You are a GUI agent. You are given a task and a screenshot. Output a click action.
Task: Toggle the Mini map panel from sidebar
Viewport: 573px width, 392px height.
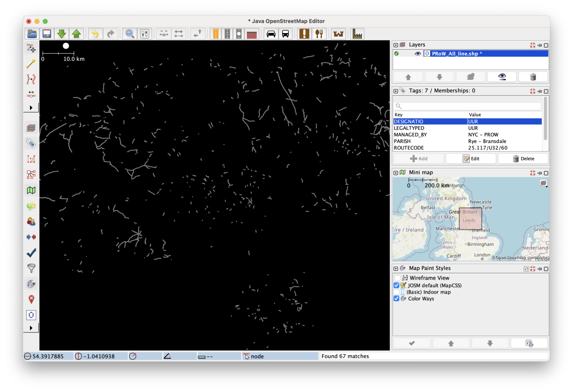coord(31,190)
